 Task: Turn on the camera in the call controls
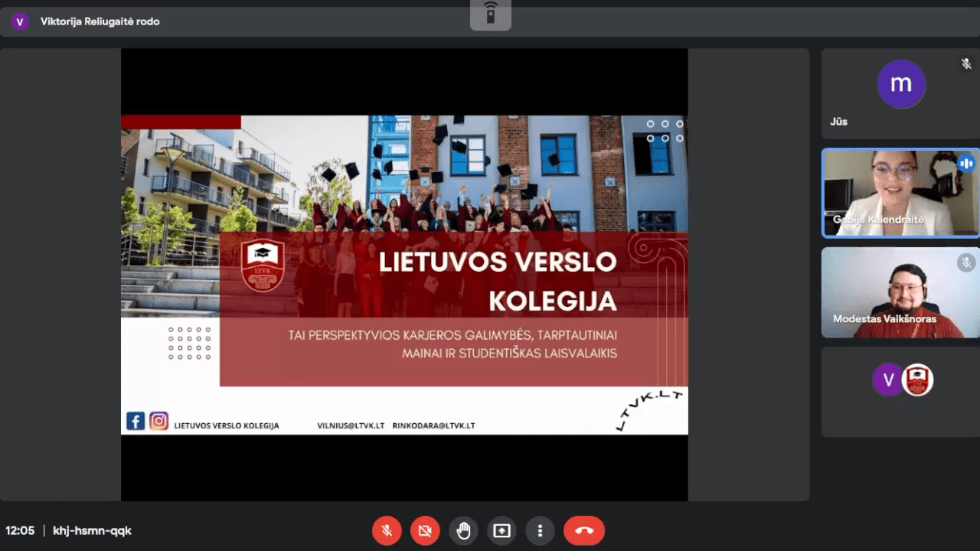point(425,530)
